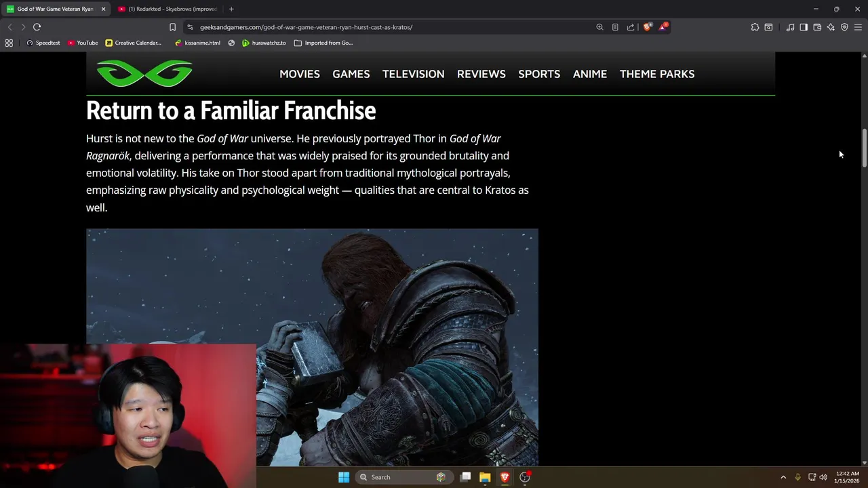
Task: Go forward with the browser forward arrow
Action: click(23, 27)
